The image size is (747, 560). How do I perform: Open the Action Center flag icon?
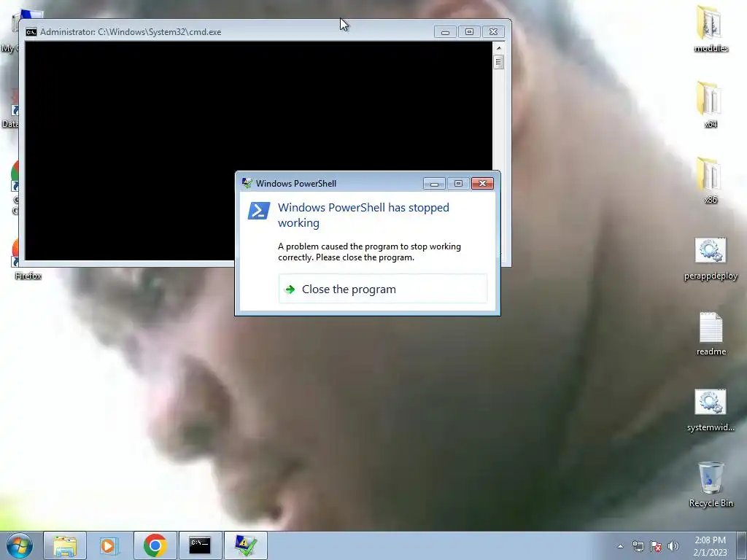pos(656,546)
